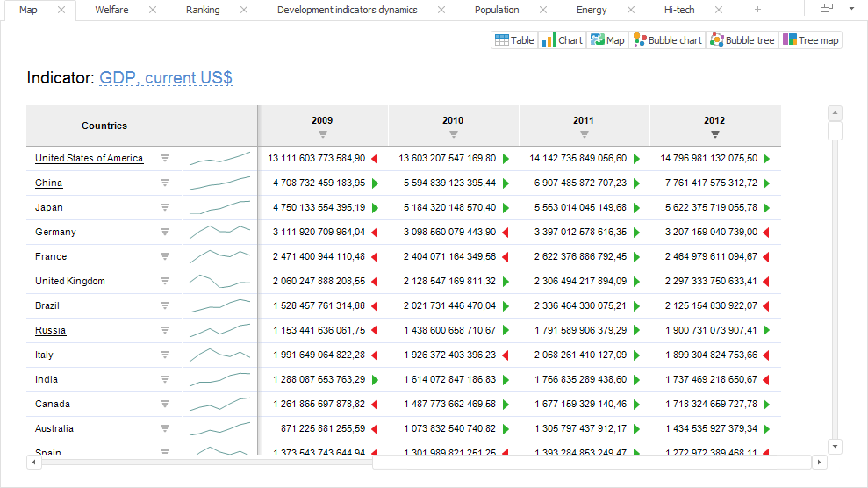Open the Energy tab
This screenshot has width=868, height=488.
pos(591,10)
